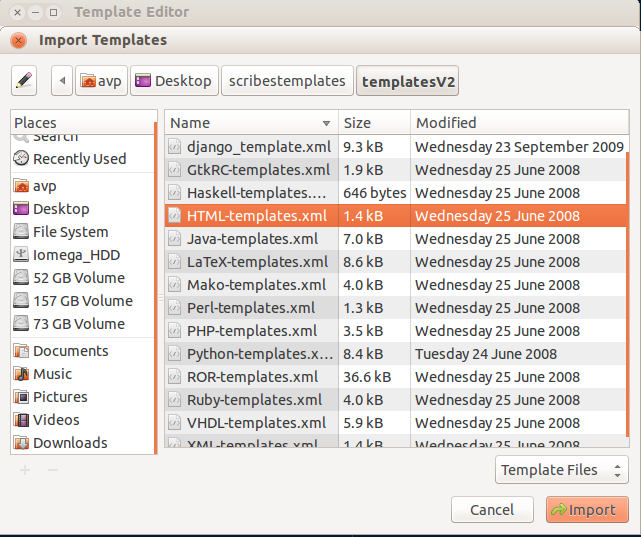Select Perl-templates.xml file

pos(395,307)
